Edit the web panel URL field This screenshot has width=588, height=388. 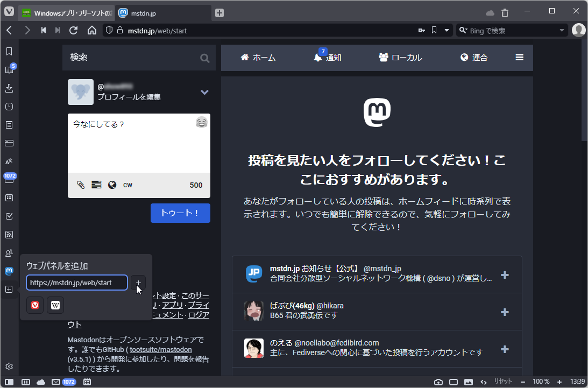[77, 283]
